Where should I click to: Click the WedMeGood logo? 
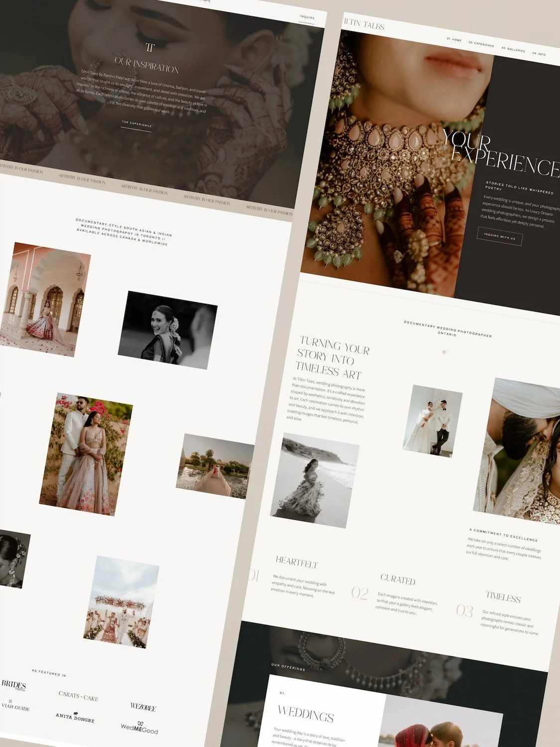point(139,728)
